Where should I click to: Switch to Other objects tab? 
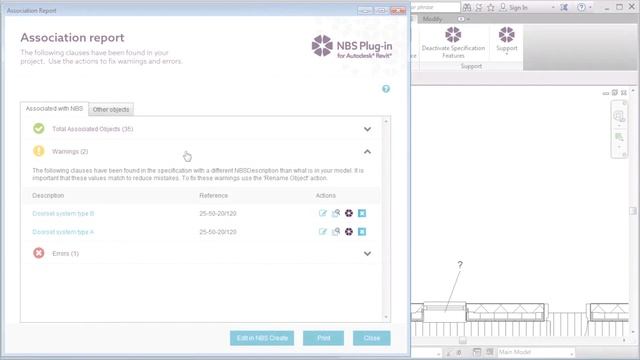(x=111, y=109)
